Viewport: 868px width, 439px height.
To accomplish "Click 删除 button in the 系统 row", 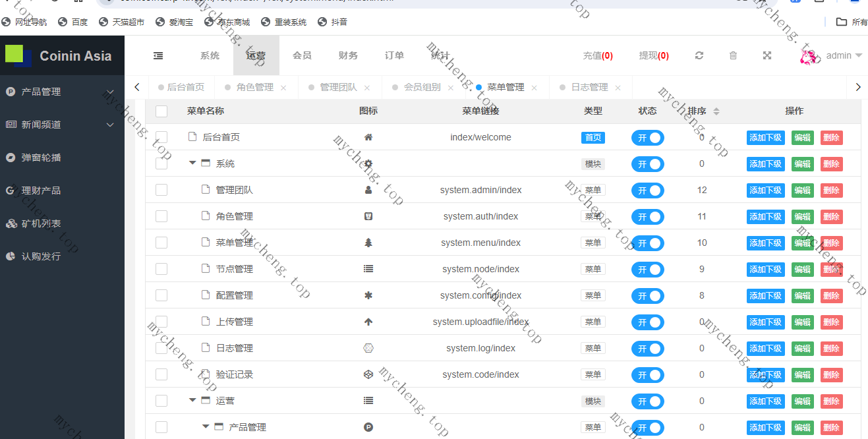I will click(831, 164).
